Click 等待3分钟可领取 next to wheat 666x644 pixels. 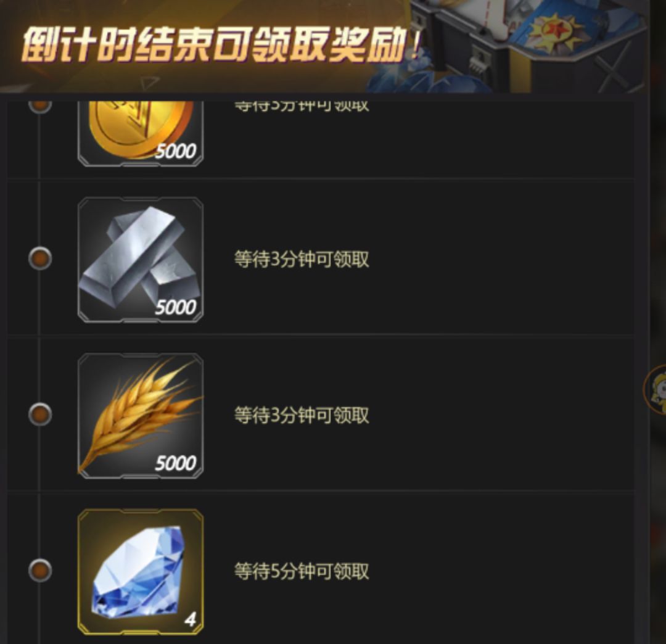[302, 415]
